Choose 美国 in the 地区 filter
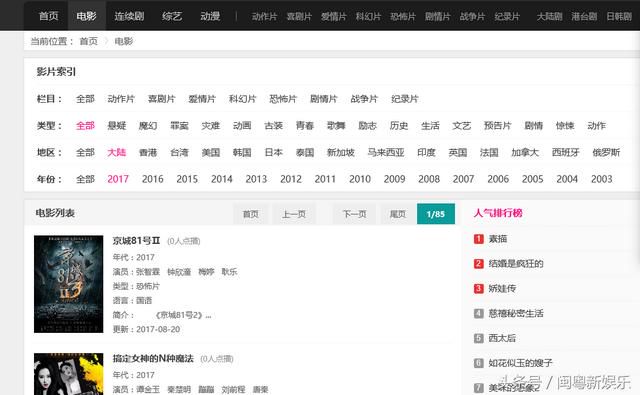 point(211,153)
